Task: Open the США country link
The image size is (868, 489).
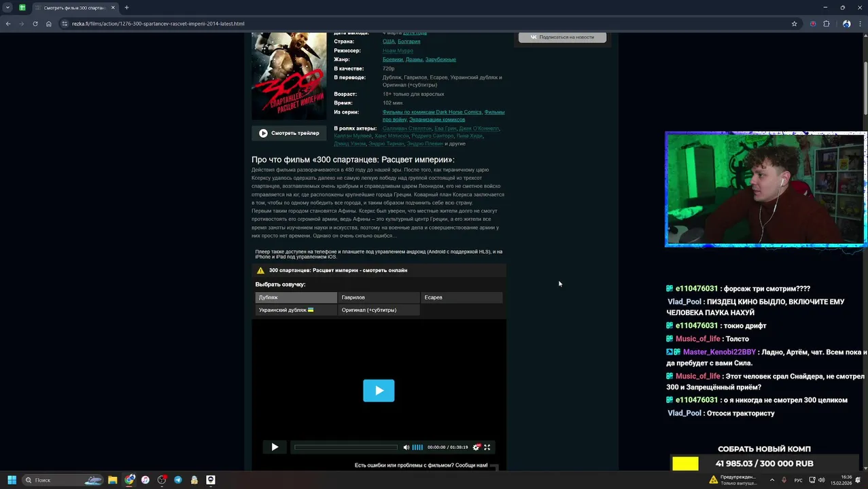Action: click(389, 41)
